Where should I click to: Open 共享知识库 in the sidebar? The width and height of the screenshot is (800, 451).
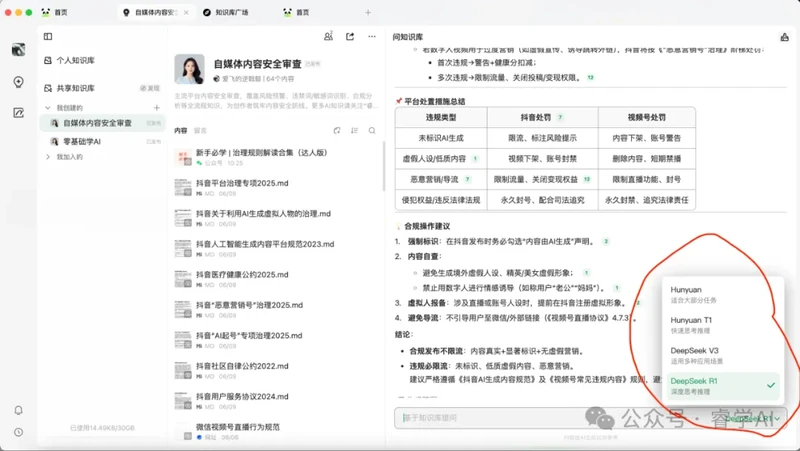coord(76,88)
